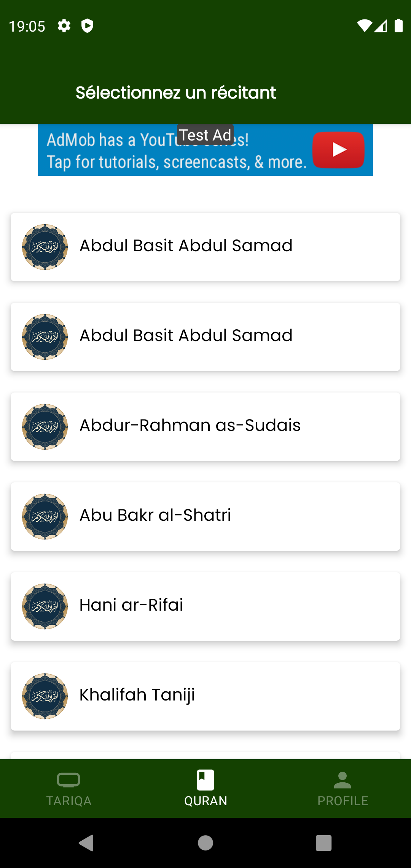Tap the Quran book icon
The height and width of the screenshot is (868, 411).
[x=205, y=780]
